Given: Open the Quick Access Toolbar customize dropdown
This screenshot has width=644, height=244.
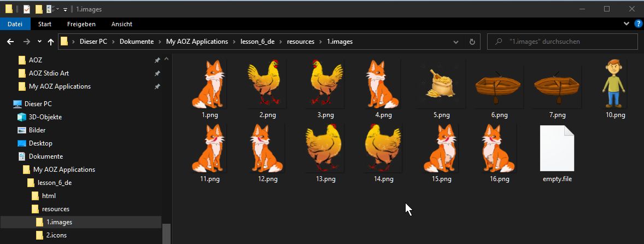Looking at the screenshot, I should tap(66, 9).
